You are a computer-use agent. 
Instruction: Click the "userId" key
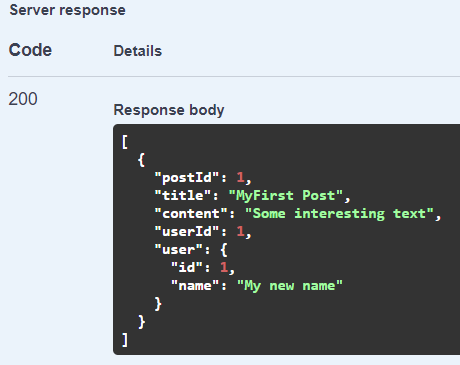[187, 231]
